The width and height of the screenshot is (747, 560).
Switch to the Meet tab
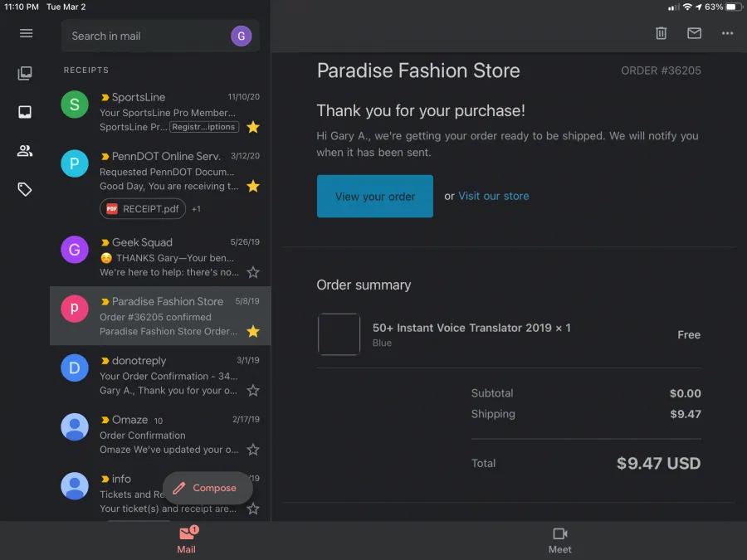pyautogui.click(x=559, y=540)
